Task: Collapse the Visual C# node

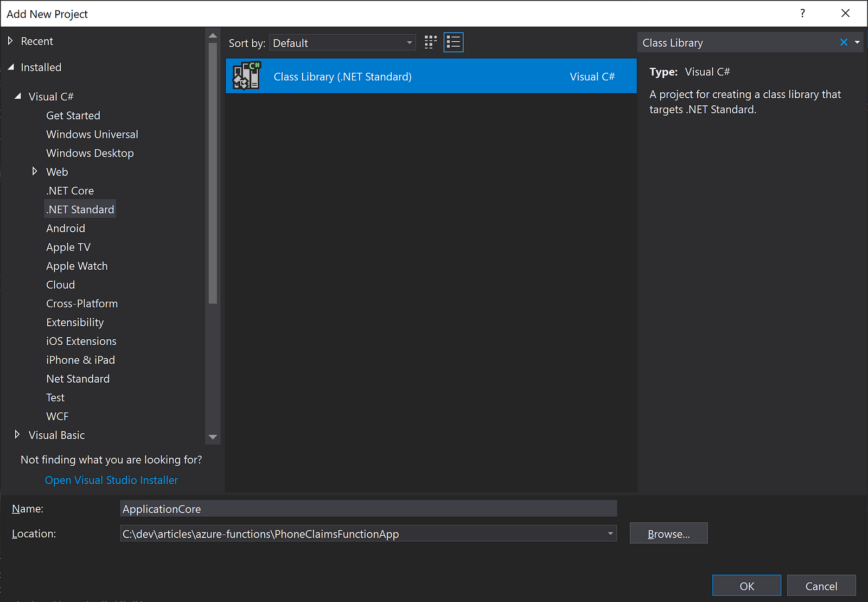Action: pos(18,97)
